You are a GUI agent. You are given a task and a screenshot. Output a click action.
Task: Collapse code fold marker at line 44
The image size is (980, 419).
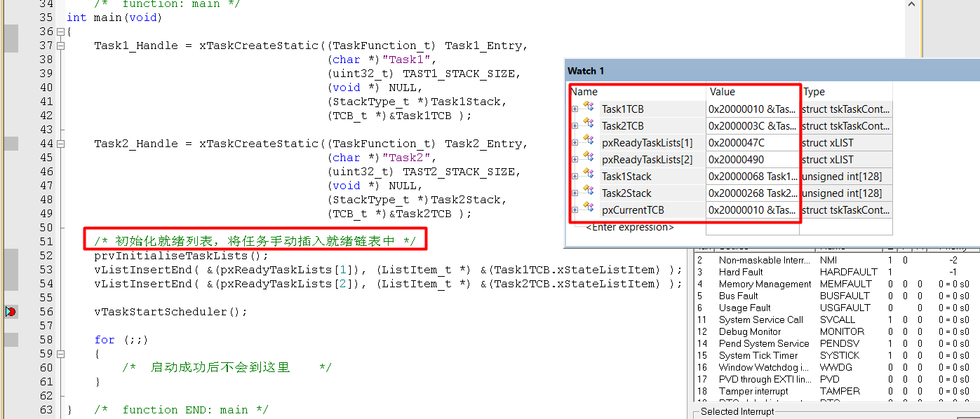click(x=60, y=144)
